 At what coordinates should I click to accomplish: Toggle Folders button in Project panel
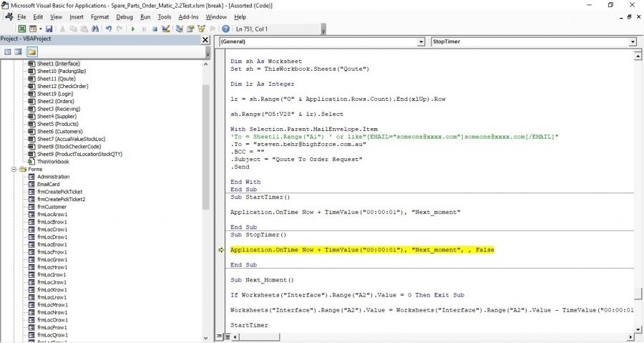[31, 52]
